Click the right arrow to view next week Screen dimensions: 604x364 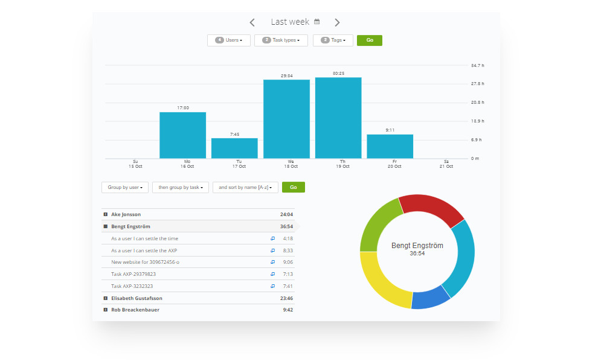pos(337,22)
